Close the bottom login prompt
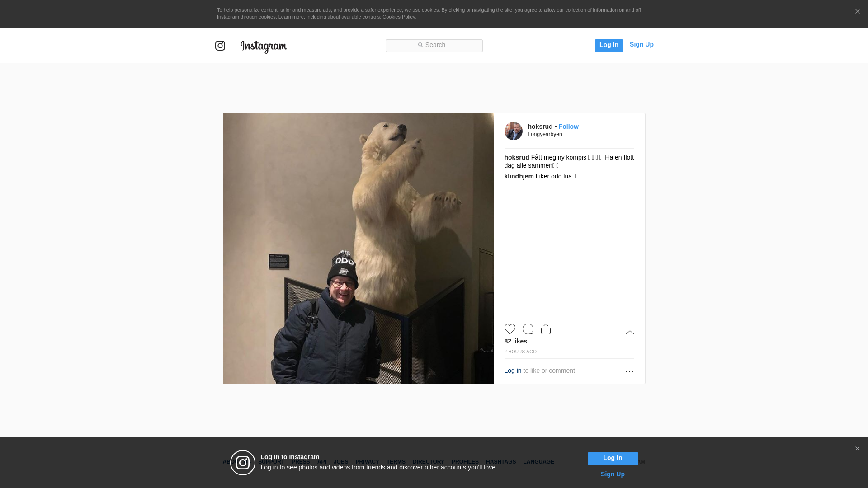The width and height of the screenshot is (868, 488). click(x=857, y=449)
